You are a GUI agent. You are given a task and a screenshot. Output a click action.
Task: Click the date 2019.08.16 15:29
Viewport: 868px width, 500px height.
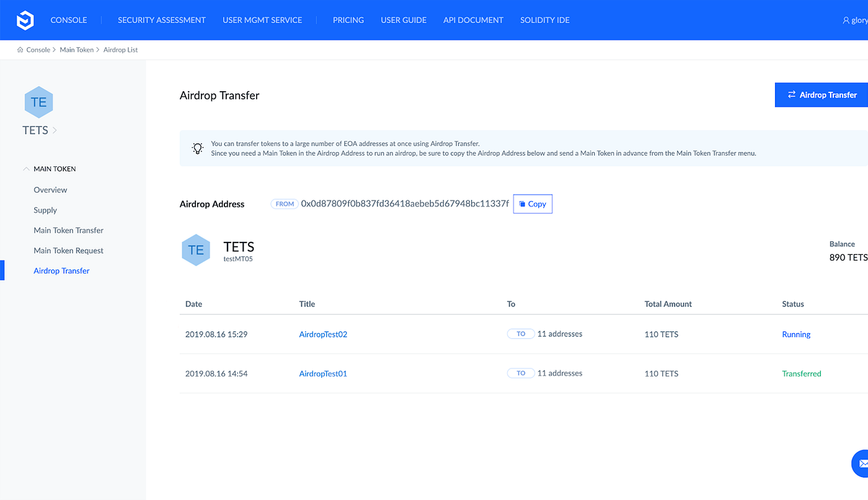point(216,334)
